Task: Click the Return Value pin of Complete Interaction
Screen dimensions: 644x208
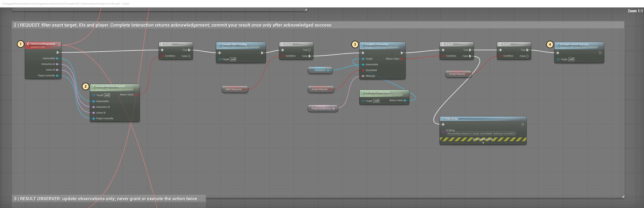Action: (401, 59)
